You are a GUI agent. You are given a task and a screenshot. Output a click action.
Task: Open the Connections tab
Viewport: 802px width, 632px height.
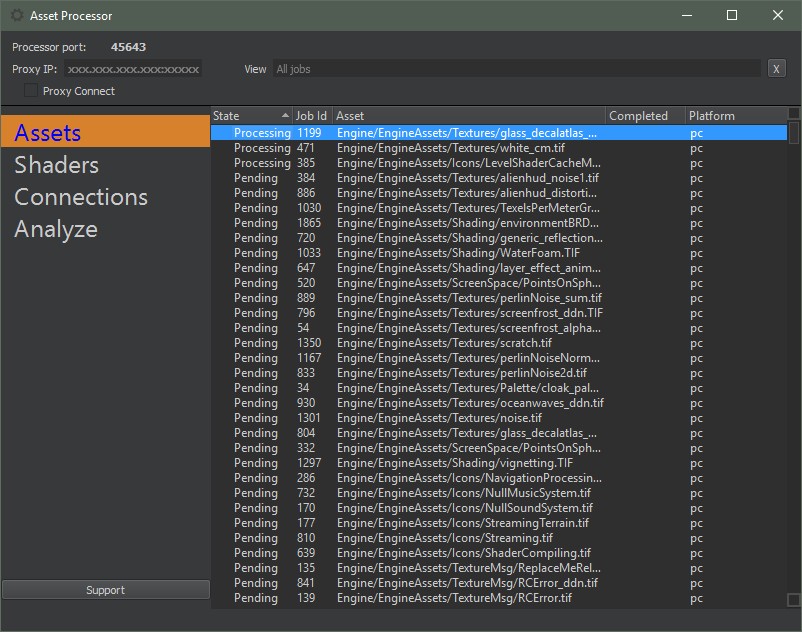[81, 197]
